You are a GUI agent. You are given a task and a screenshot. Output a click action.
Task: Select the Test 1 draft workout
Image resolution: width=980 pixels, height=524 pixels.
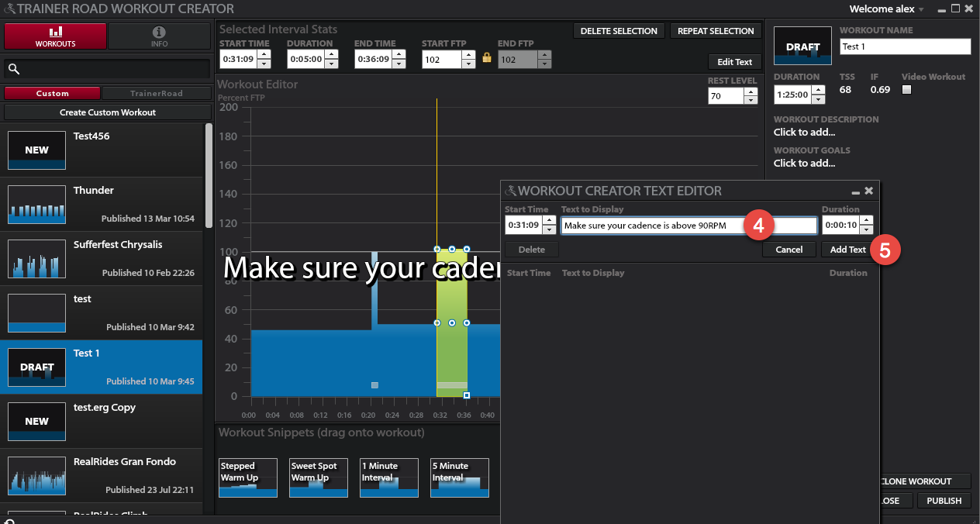(102, 367)
